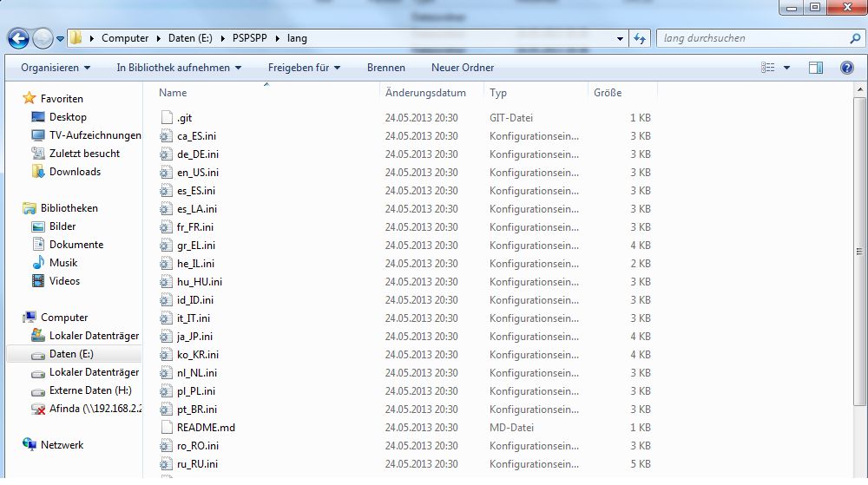The height and width of the screenshot is (485, 868).
Task: Click the Neuer Ordner button
Action: coord(463,68)
